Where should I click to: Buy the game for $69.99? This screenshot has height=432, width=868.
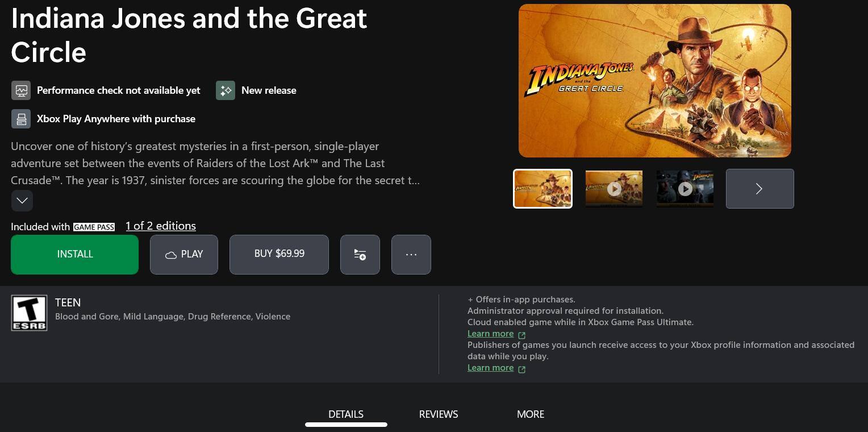[279, 255]
